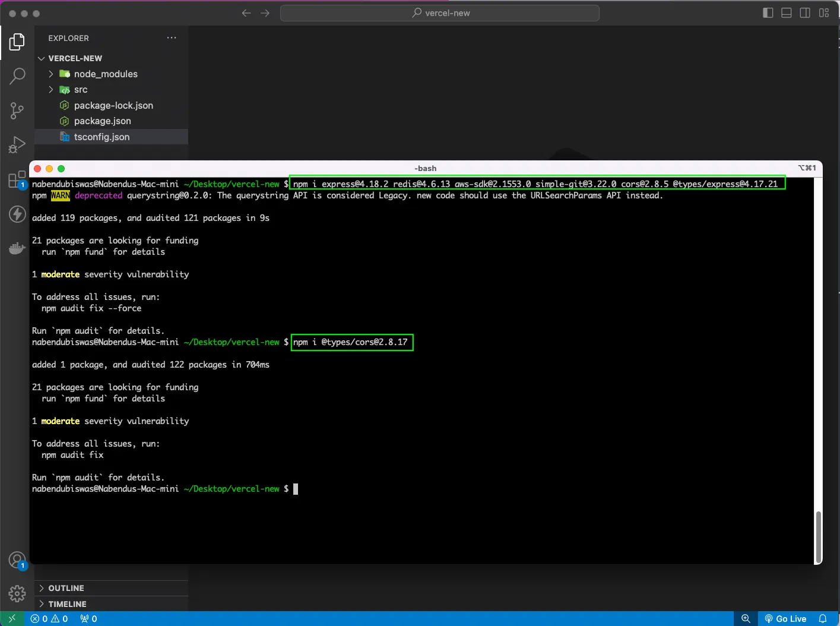The height and width of the screenshot is (626, 840).
Task: Click the -bash terminal title
Action: pos(426,169)
